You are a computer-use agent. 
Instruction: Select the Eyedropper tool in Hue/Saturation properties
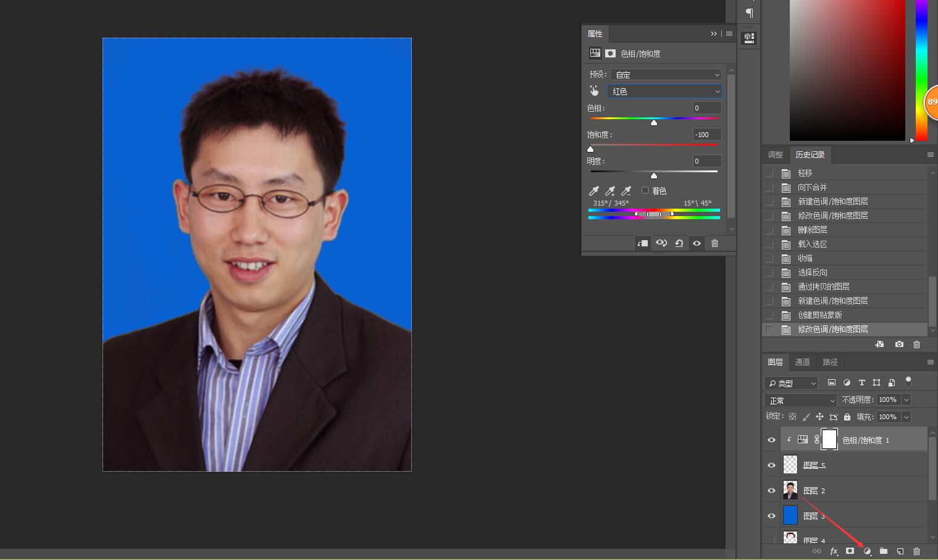tap(593, 191)
